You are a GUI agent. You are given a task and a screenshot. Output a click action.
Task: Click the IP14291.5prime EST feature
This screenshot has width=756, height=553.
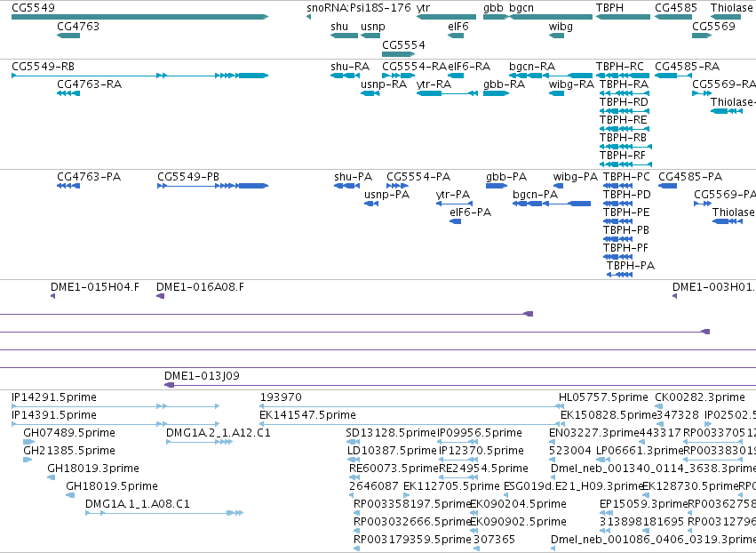tap(115, 406)
